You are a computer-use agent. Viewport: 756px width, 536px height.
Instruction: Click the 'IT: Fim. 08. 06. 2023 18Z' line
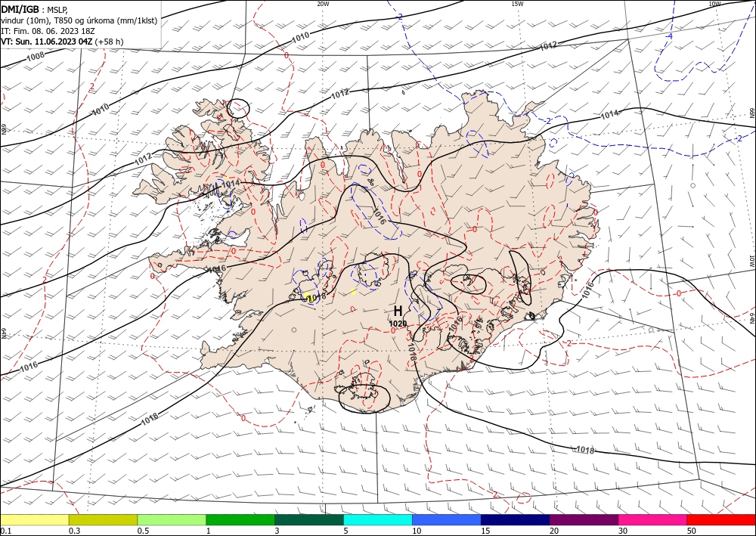(x=48, y=31)
